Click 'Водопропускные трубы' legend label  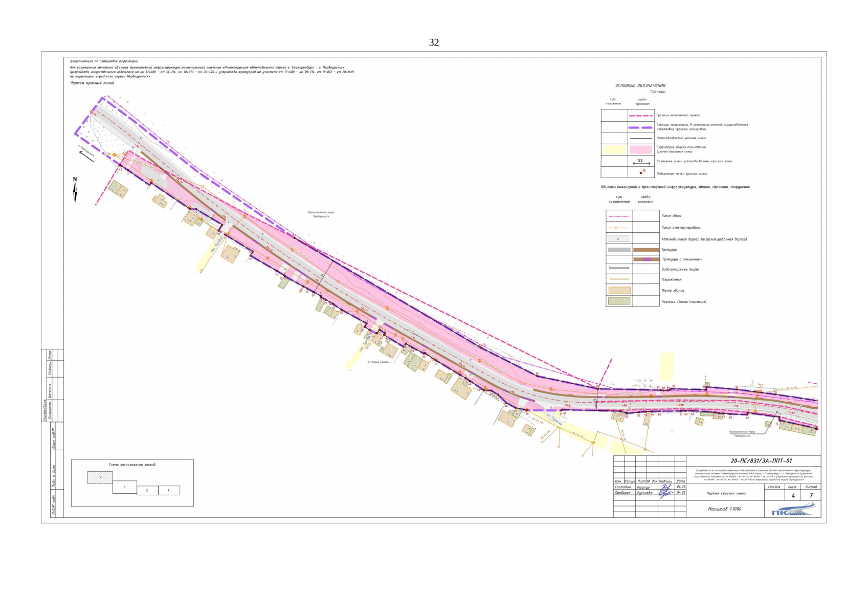tap(680, 269)
